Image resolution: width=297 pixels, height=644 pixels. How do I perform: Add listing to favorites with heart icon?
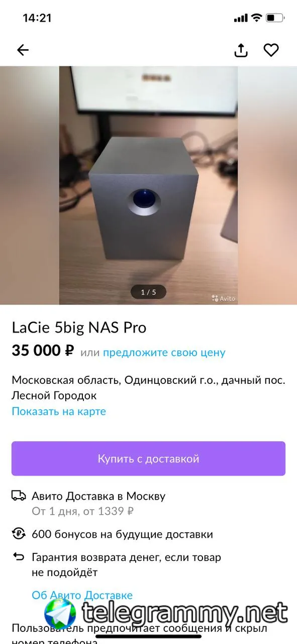(271, 50)
